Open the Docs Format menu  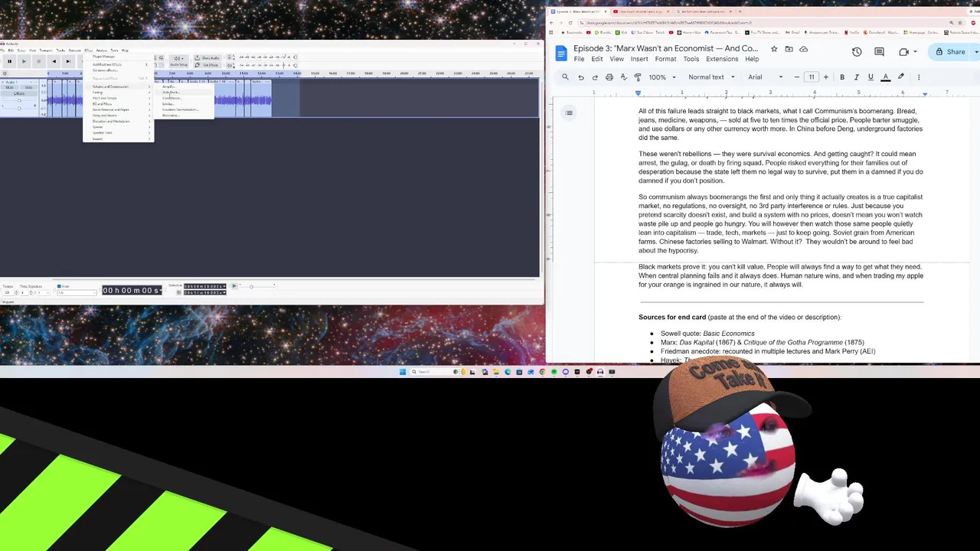[x=665, y=59]
